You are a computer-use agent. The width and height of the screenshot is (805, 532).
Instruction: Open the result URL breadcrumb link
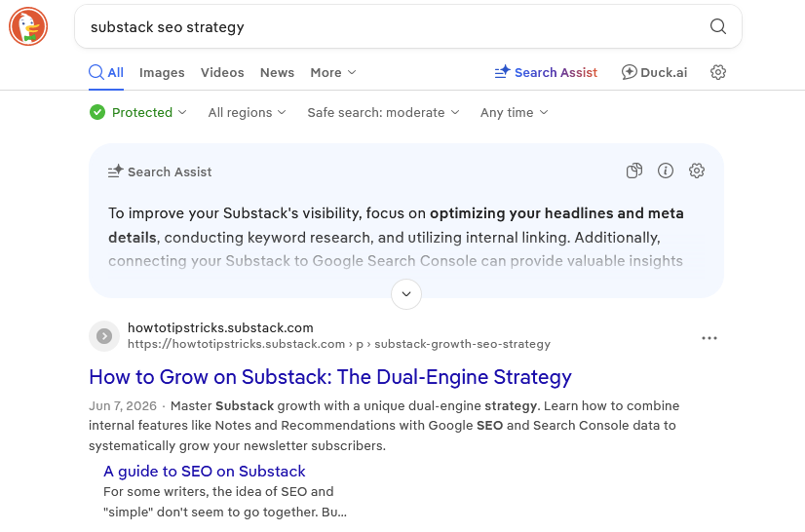click(339, 344)
